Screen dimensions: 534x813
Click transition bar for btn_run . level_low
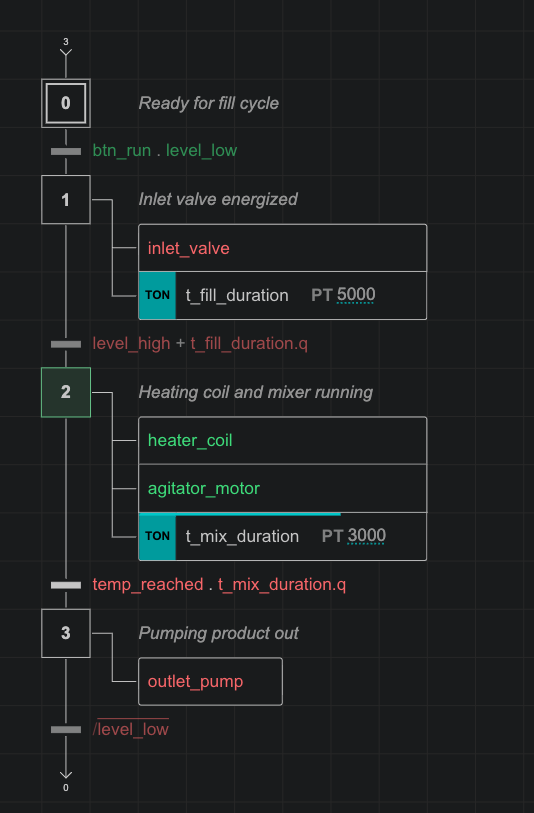pyautogui.click(x=66, y=151)
